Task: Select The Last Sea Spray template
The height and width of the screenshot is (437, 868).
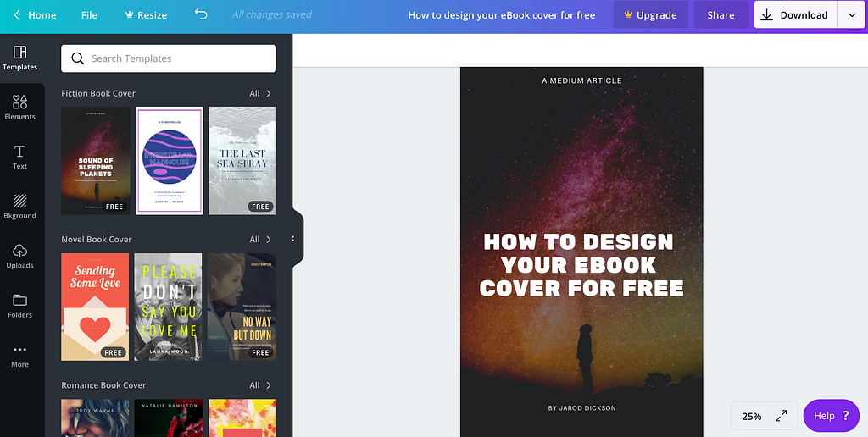Action: click(242, 160)
